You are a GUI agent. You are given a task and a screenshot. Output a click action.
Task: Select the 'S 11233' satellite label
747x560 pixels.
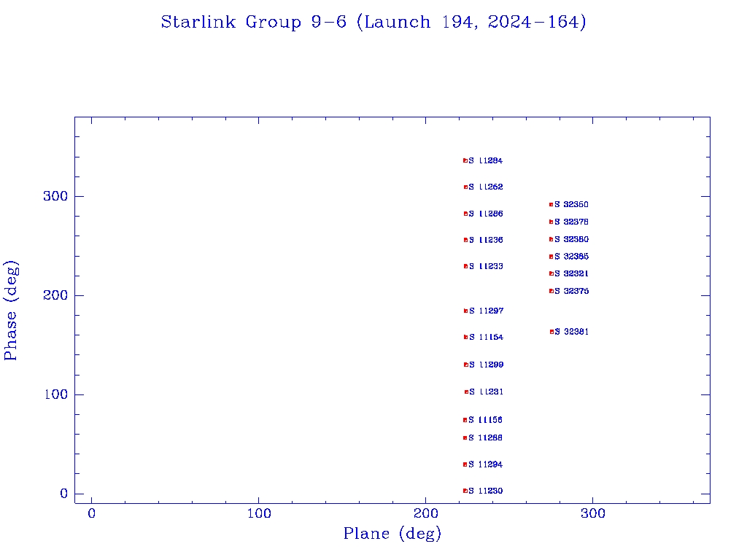(x=486, y=266)
